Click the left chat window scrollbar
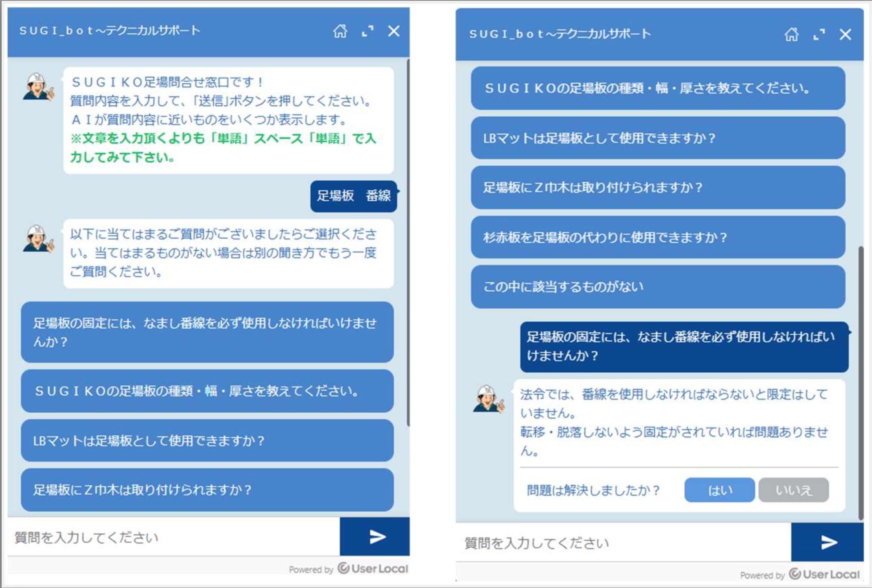 click(x=408, y=243)
